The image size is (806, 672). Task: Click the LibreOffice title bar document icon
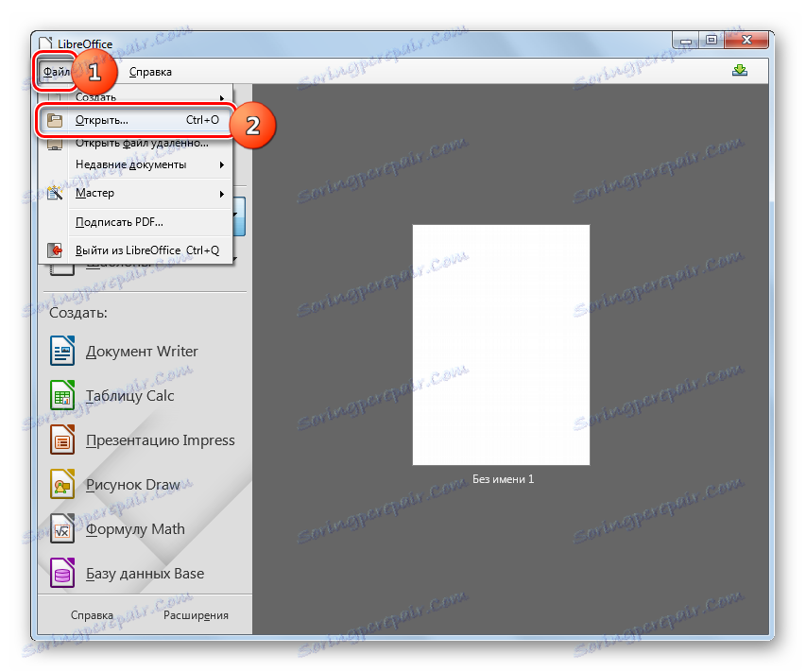coord(45,43)
